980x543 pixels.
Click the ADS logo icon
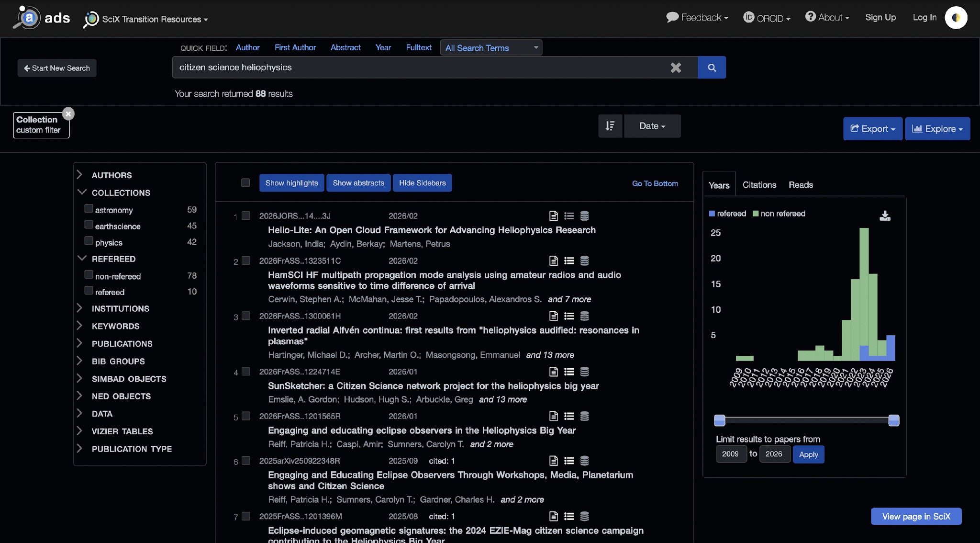[27, 18]
